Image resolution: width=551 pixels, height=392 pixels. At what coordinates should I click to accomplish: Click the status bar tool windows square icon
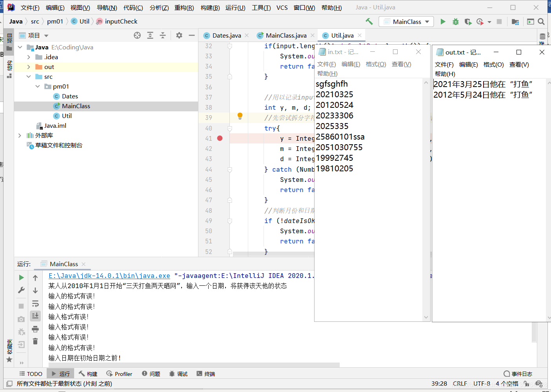click(9, 384)
